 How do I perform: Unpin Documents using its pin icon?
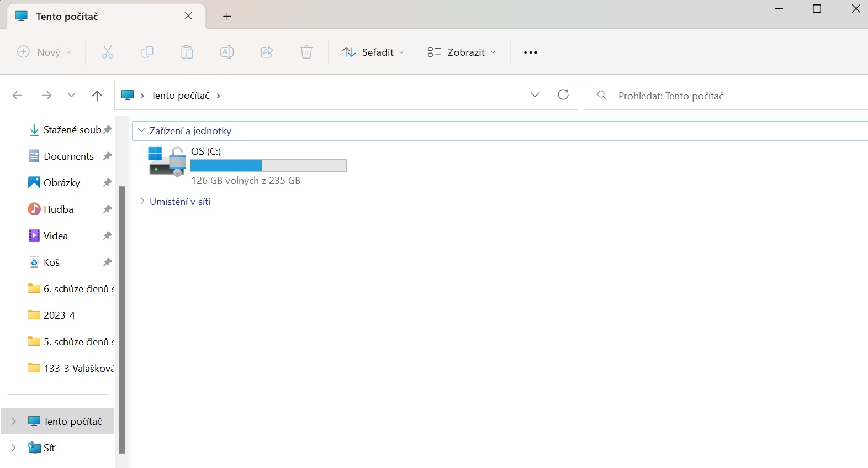108,156
